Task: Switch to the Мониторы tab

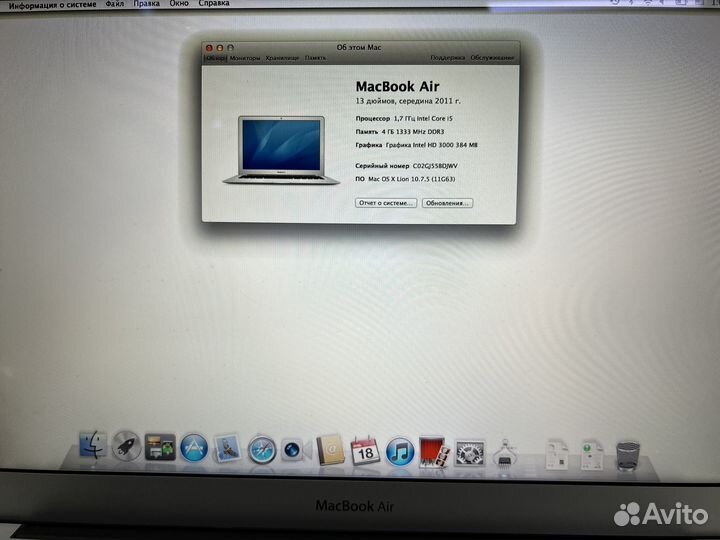Action: tap(245, 58)
